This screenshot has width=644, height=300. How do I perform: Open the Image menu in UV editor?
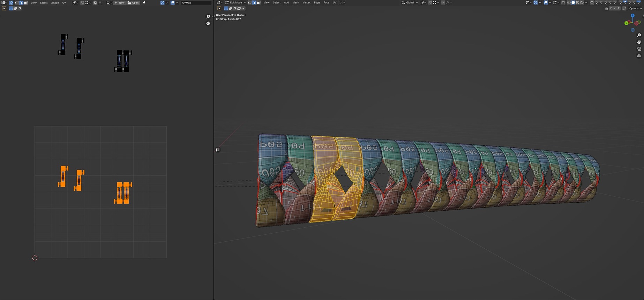pos(55,3)
